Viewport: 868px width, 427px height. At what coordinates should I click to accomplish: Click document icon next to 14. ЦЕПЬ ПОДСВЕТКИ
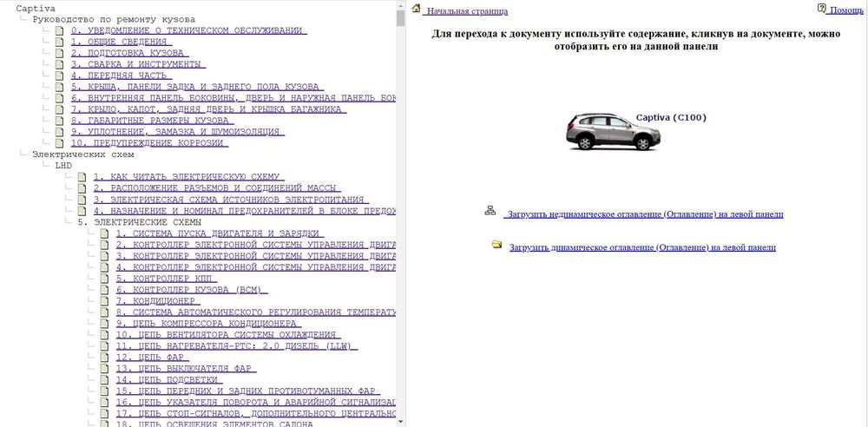tap(104, 380)
